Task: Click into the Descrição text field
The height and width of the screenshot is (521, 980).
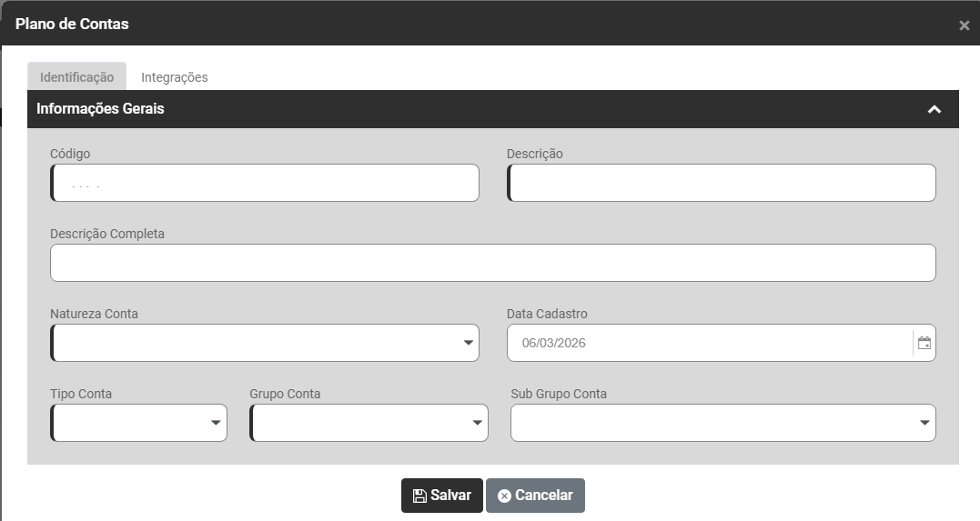Action: [x=722, y=183]
